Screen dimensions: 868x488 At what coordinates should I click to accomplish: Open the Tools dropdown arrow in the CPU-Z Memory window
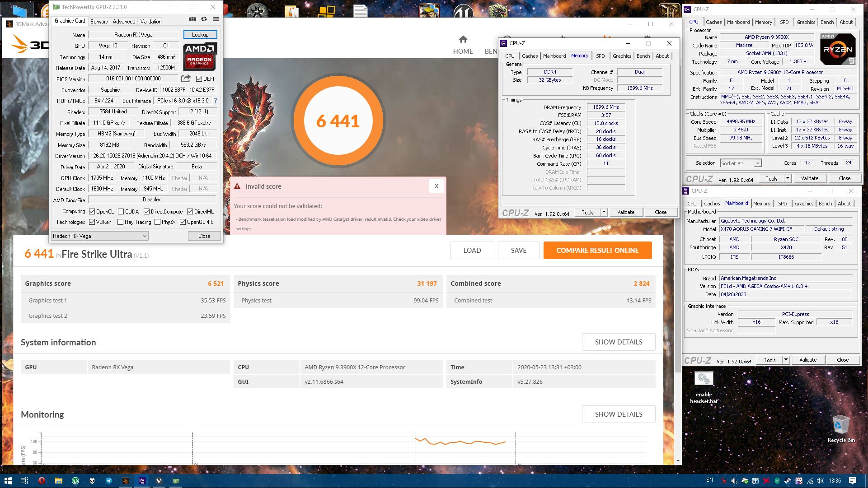pos(603,212)
